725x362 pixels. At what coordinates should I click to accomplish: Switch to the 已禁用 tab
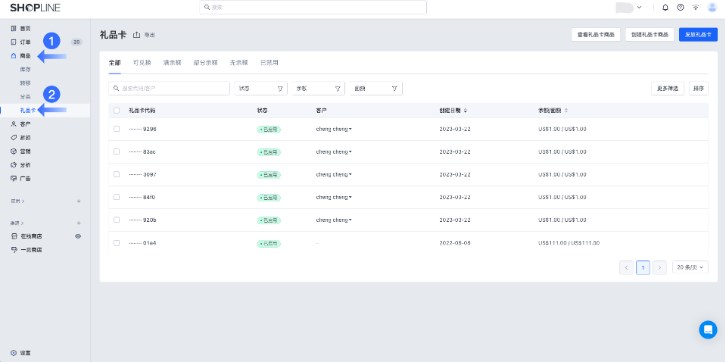click(269, 63)
